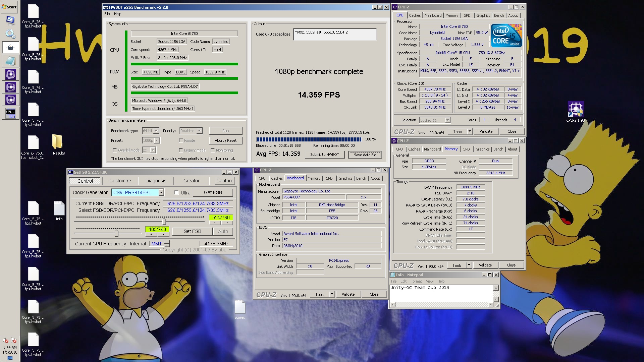Click CPU-Z title icon in Mainboard window
The image size is (644, 362).
pyautogui.click(x=257, y=170)
